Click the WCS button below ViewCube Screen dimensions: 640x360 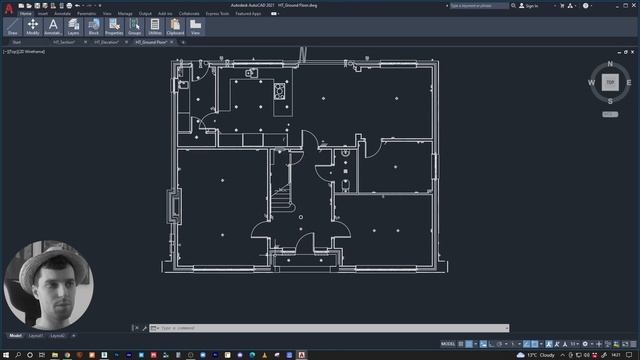pos(610,114)
